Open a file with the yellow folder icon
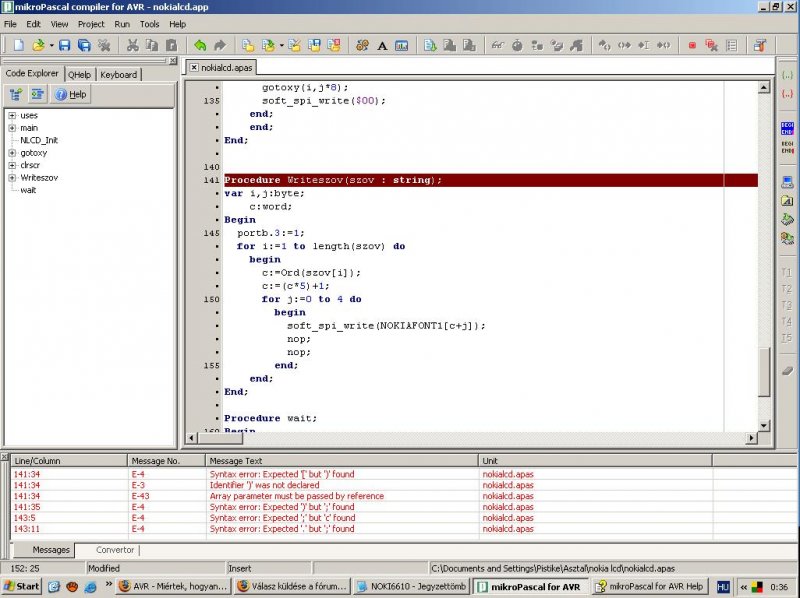 point(38,45)
